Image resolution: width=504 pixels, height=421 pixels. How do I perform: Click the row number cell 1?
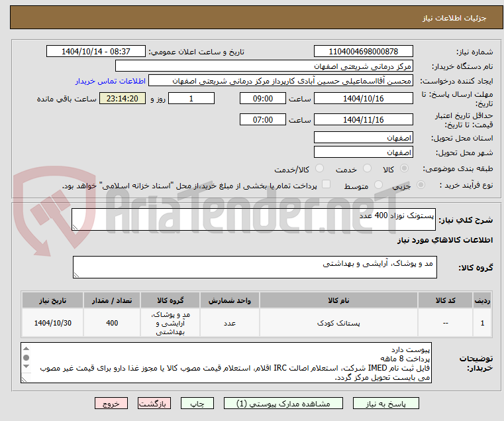pyautogui.click(x=482, y=323)
